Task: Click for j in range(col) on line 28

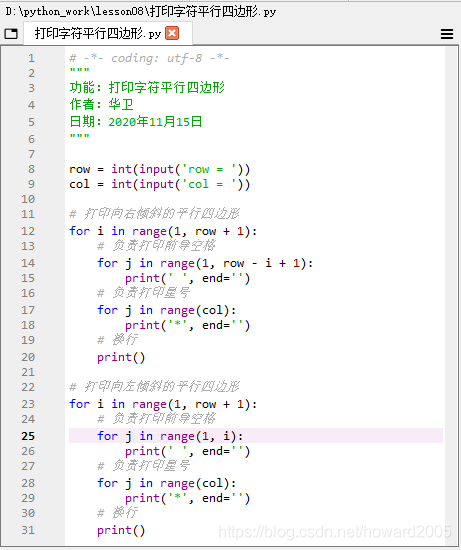Action: point(167,483)
